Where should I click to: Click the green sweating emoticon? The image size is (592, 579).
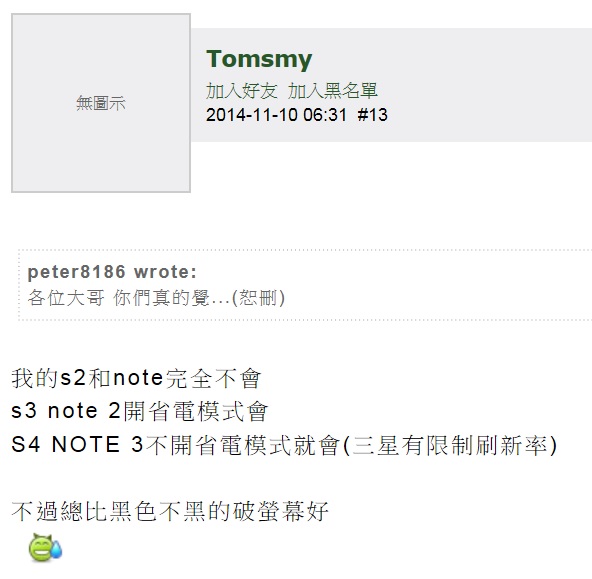coord(45,548)
